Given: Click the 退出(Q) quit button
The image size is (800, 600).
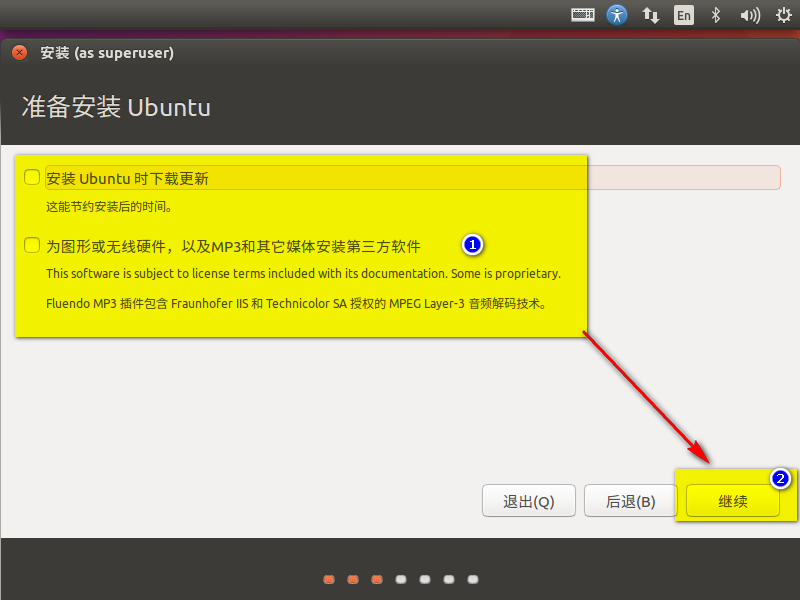Looking at the screenshot, I should click(529, 501).
